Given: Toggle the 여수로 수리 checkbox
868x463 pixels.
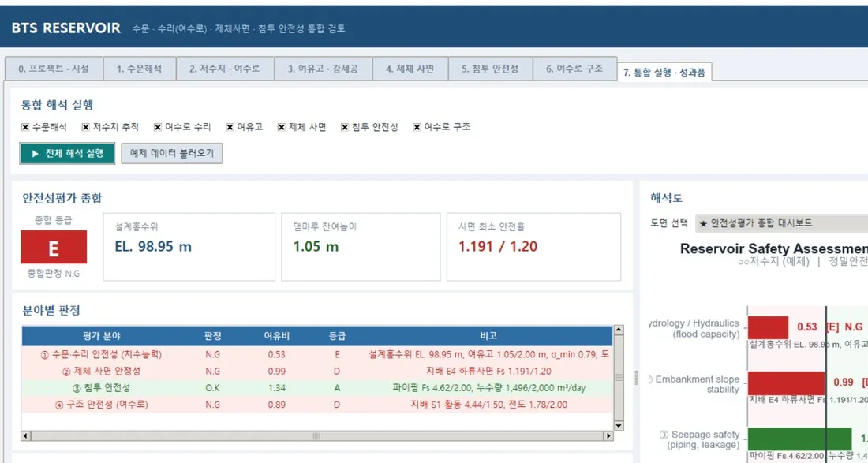Looking at the screenshot, I should point(158,127).
